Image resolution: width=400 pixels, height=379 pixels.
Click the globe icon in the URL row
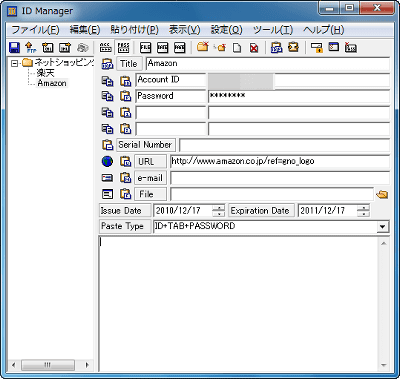(x=107, y=161)
